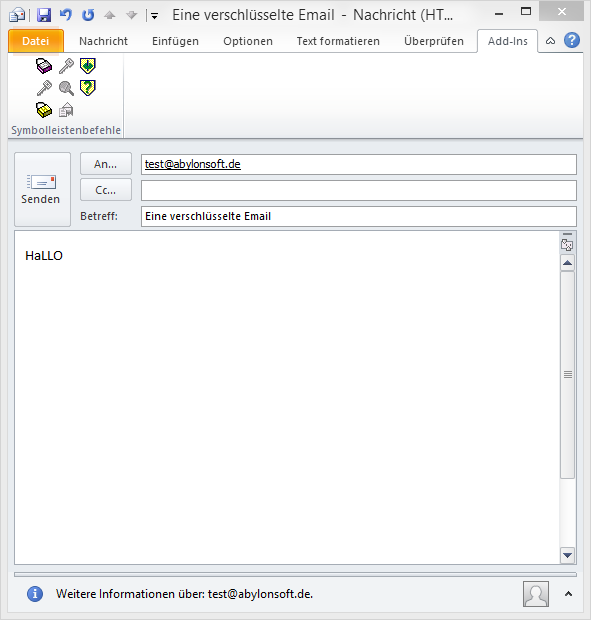Open the quick access toolbar customize dropdown
This screenshot has width=591, height=620.
[x=154, y=16]
